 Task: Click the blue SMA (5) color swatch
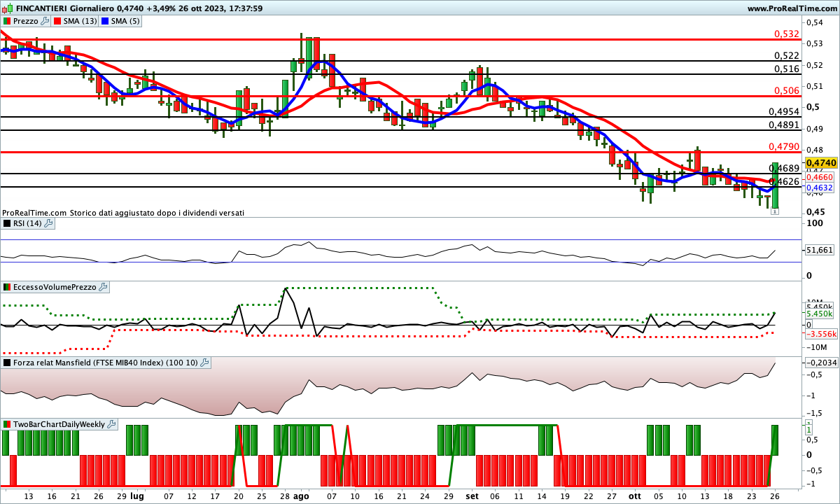(x=106, y=21)
